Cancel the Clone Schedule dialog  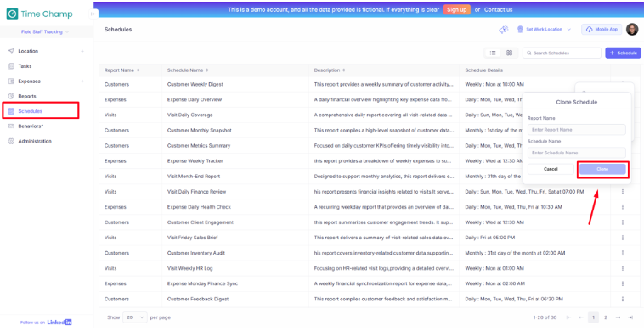click(551, 169)
